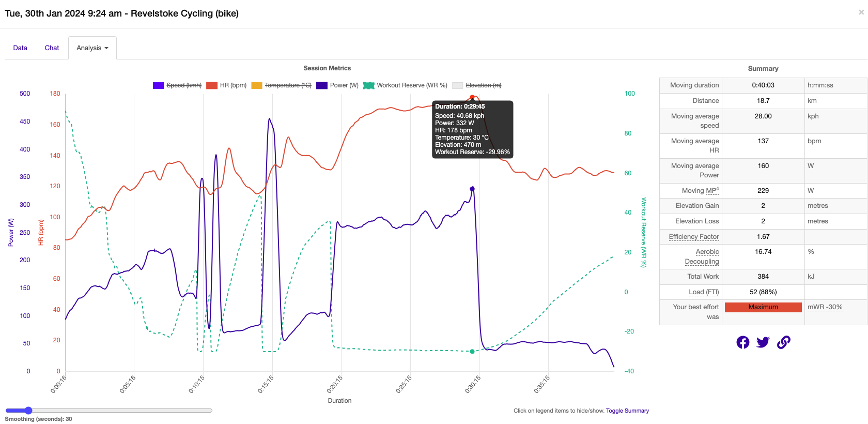Show Elevation (m) series via legend

(x=477, y=85)
